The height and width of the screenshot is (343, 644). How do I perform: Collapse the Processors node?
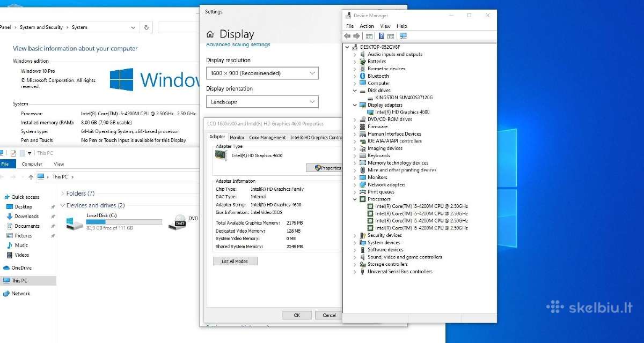click(x=355, y=199)
